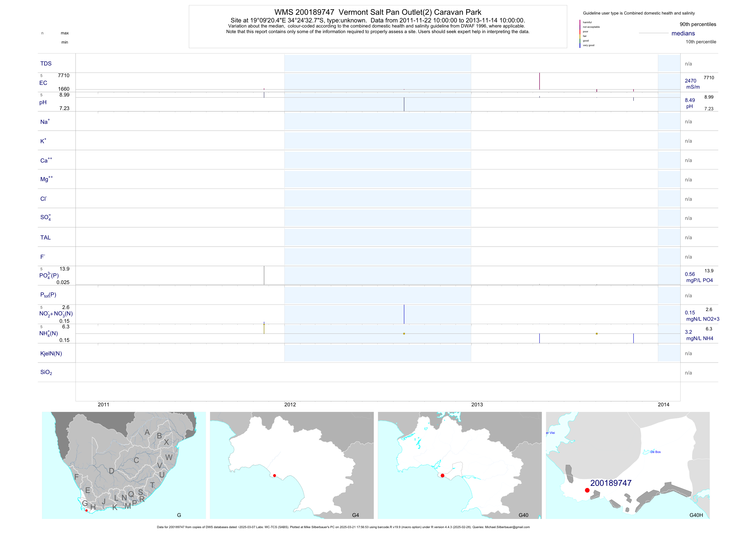
Task: Open the South Africa overview map thumbnail
Action: coord(124,465)
